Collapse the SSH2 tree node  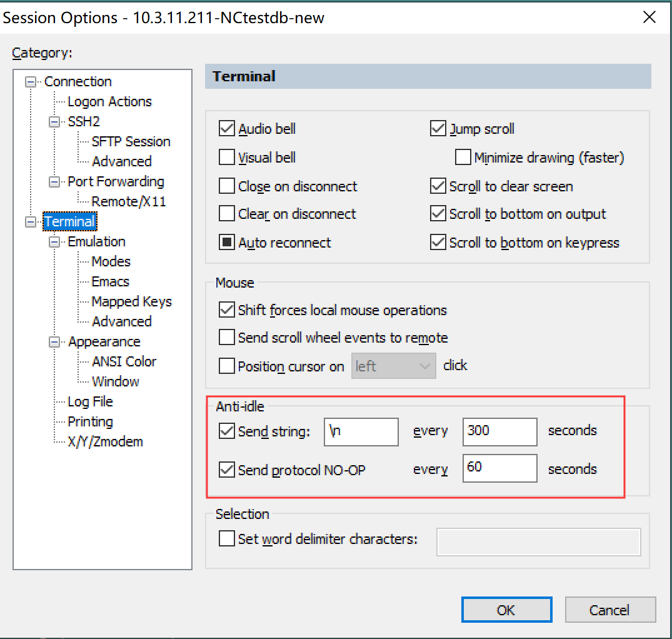[54, 122]
